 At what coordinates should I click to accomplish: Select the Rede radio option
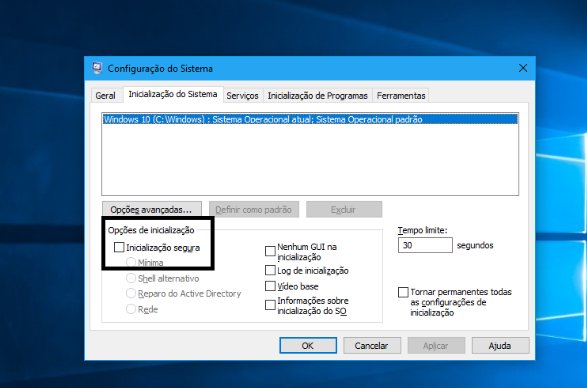click(x=131, y=309)
